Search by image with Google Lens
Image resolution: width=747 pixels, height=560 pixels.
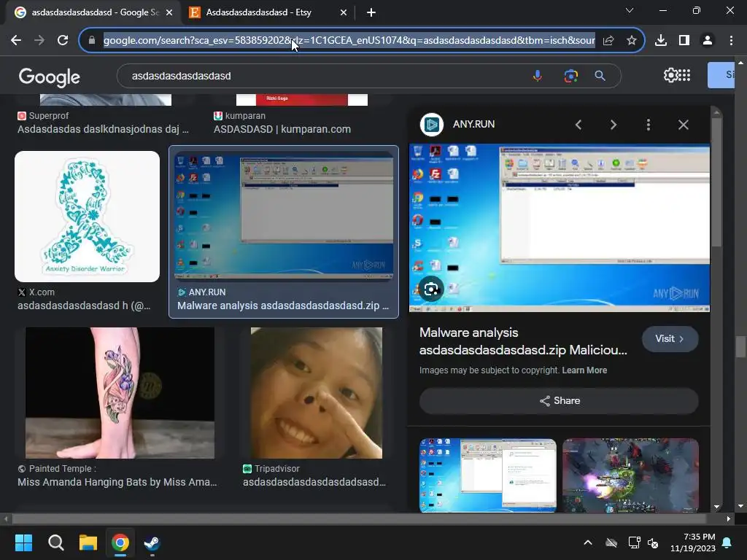pyautogui.click(x=570, y=76)
